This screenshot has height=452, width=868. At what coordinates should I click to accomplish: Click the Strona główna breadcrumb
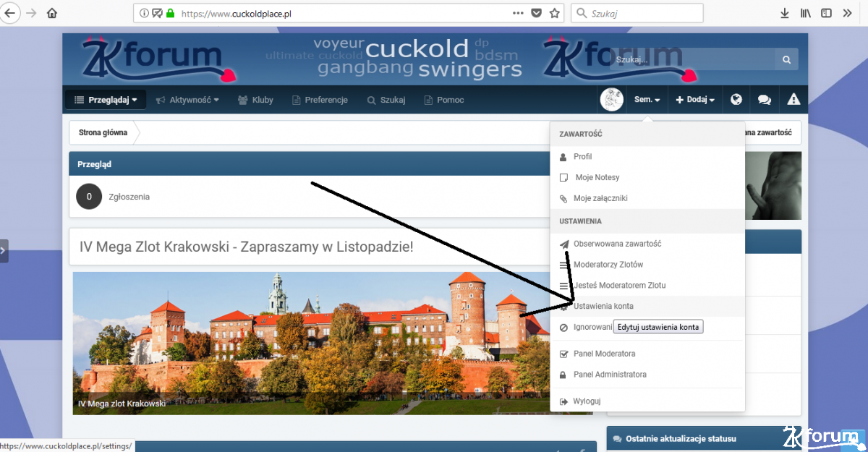(103, 132)
